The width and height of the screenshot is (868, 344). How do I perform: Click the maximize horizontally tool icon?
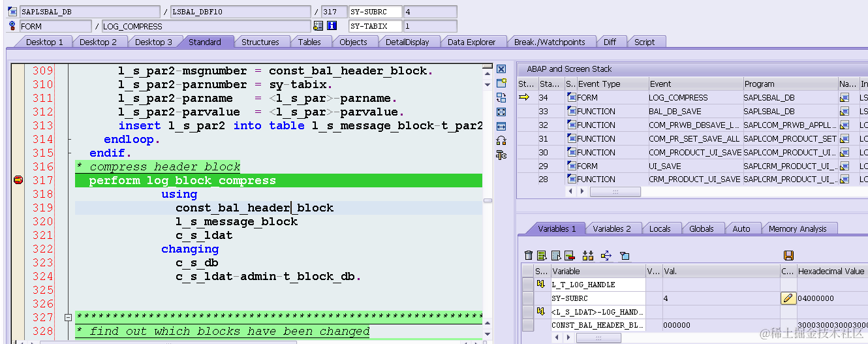[501, 126]
